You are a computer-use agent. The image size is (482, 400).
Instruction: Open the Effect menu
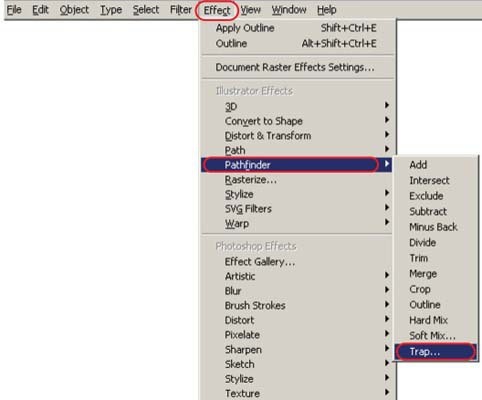point(217,10)
